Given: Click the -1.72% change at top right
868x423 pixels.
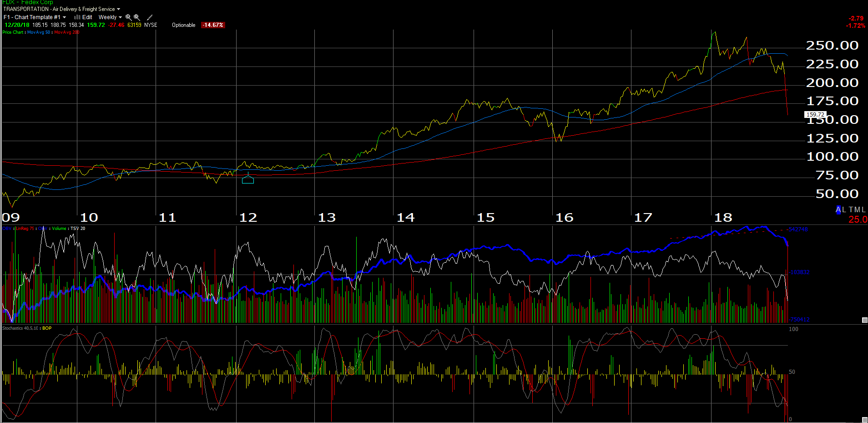Looking at the screenshot, I should tap(856, 25).
